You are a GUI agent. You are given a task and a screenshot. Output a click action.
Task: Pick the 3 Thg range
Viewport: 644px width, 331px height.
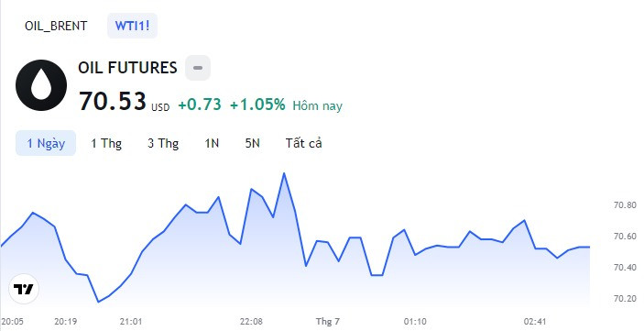coord(163,143)
